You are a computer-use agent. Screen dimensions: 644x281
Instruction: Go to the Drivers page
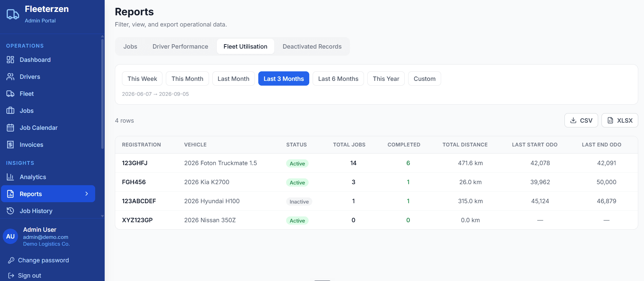point(48,77)
